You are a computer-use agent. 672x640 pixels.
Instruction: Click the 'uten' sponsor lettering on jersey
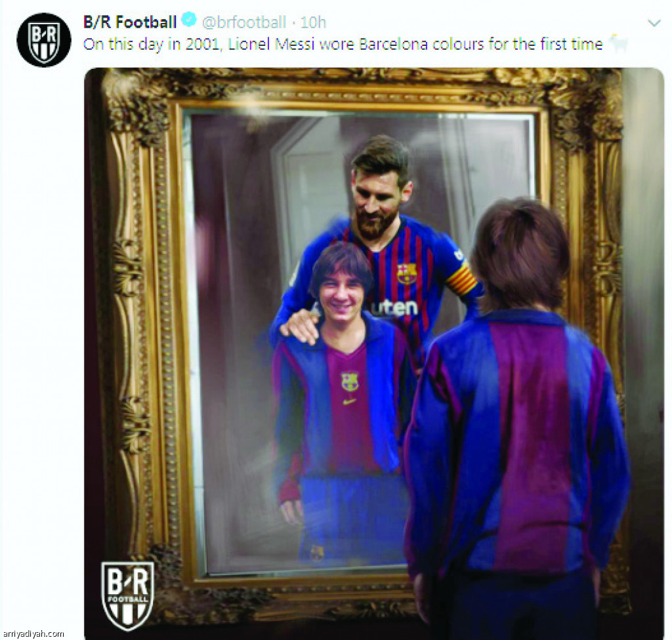(395, 308)
